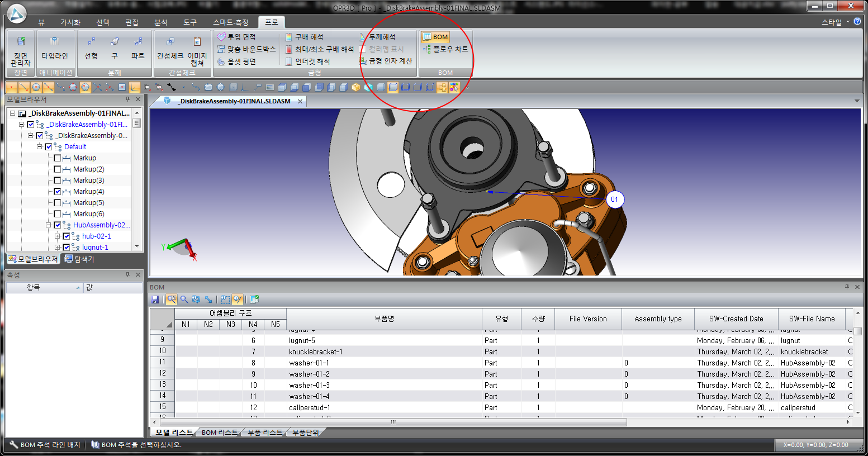Uncheck the Markup(4) checkbox
Viewport: 868px width, 456px height.
point(58,192)
